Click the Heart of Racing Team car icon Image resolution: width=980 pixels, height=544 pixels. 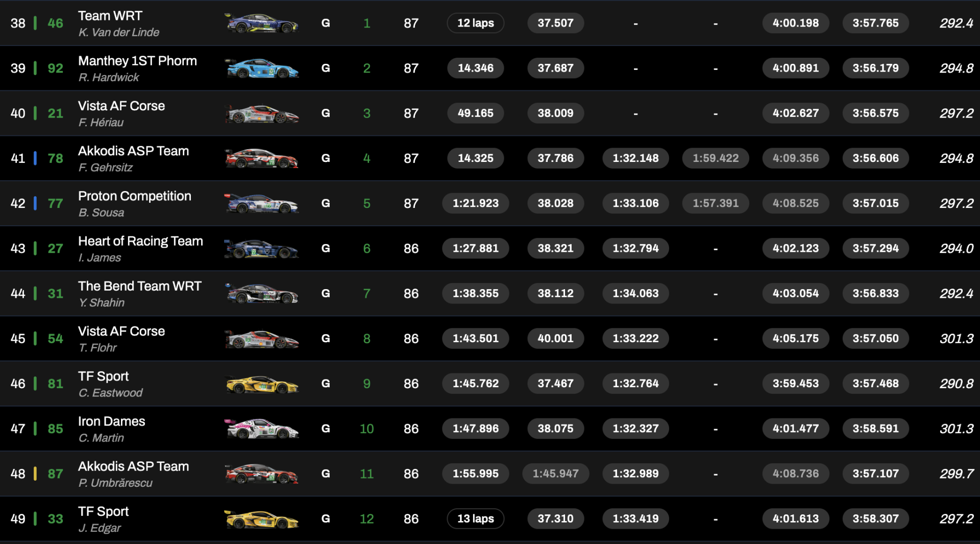[261, 249]
